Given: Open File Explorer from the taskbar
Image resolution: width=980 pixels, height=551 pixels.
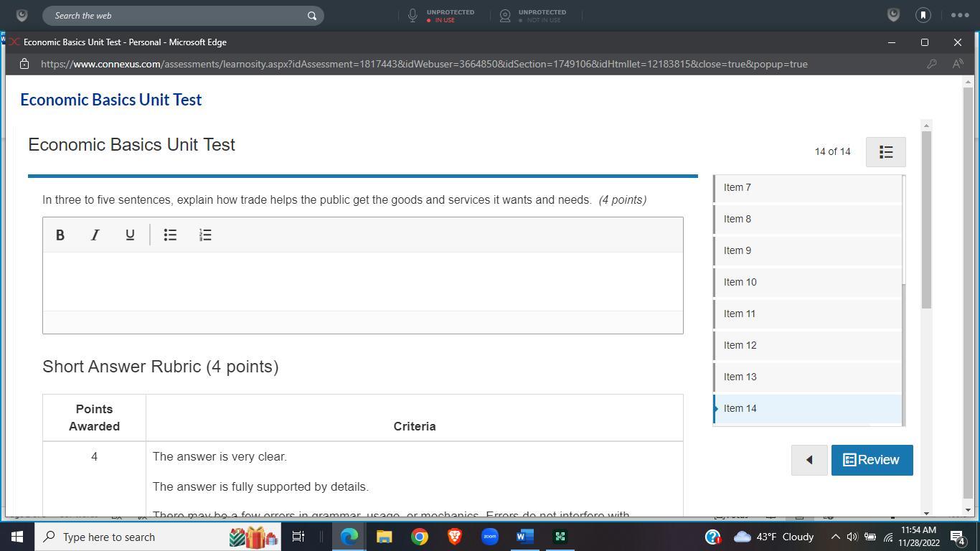Looking at the screenshot, I should [x=385, y=537].
